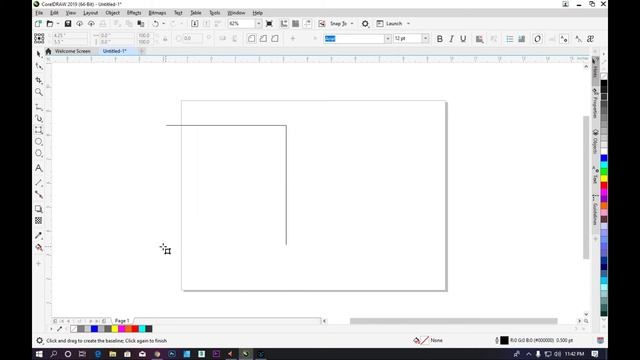This screenshot has width=640, height=360.
Task: Toggle Underline text formatting
Action: coord(463,39)
